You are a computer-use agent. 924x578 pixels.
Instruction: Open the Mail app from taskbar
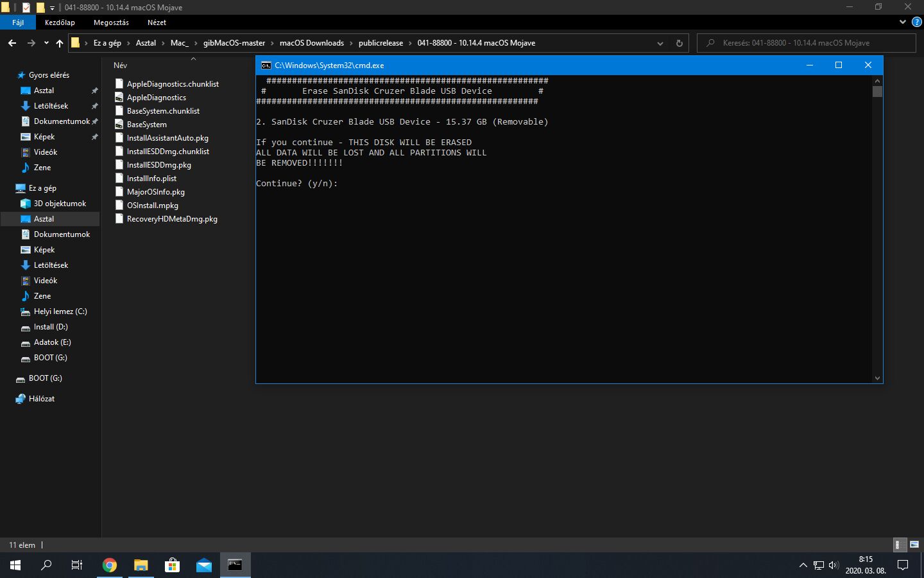(x=203, y=565)
